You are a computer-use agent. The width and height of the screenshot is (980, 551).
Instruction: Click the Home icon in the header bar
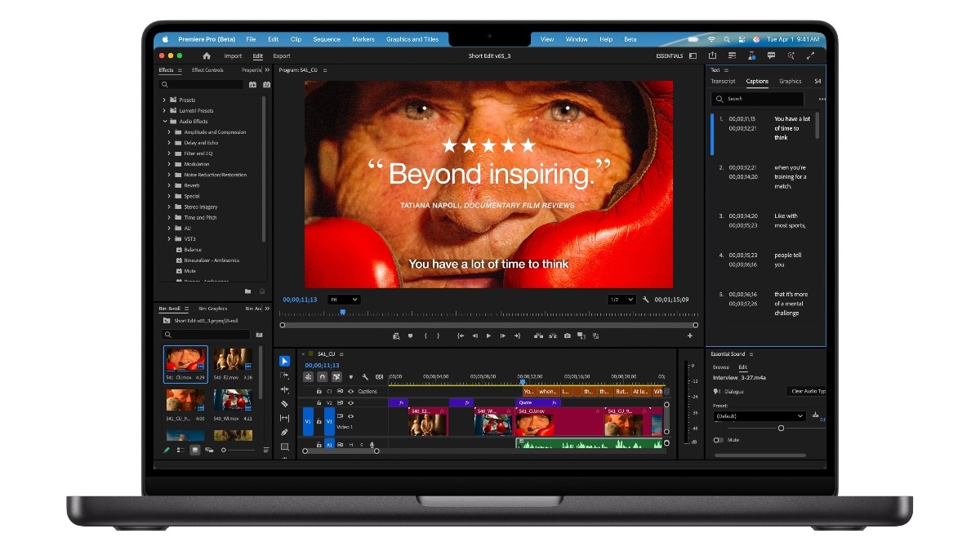click(x=206, y=56)
